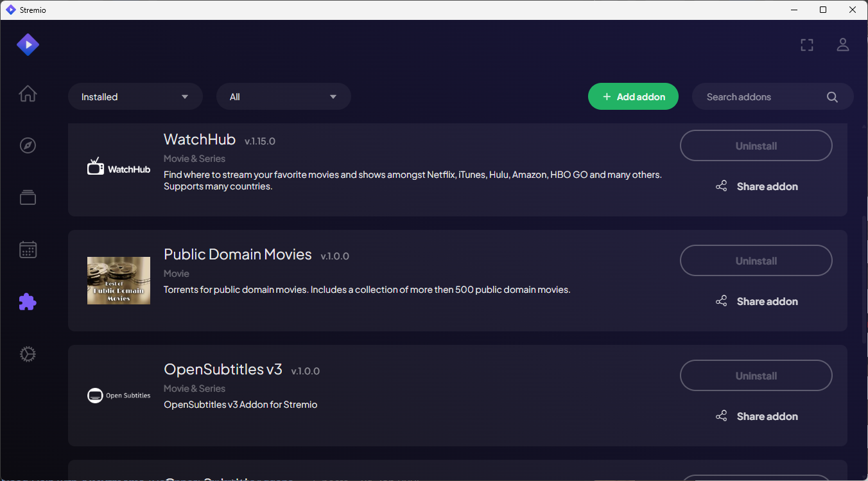The image size is (868, 481).
Task: Select the Addons puzzle piece icon
Action: pyautogui.click(x=28, y=302)
